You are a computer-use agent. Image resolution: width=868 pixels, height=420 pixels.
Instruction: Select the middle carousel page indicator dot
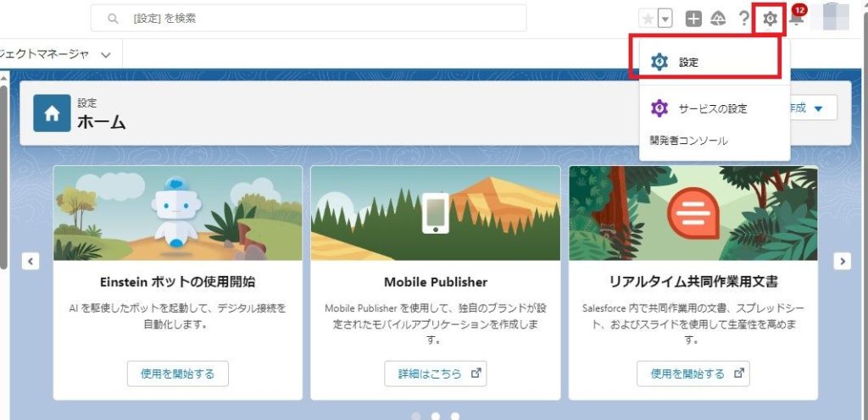(x=436, y=416)
